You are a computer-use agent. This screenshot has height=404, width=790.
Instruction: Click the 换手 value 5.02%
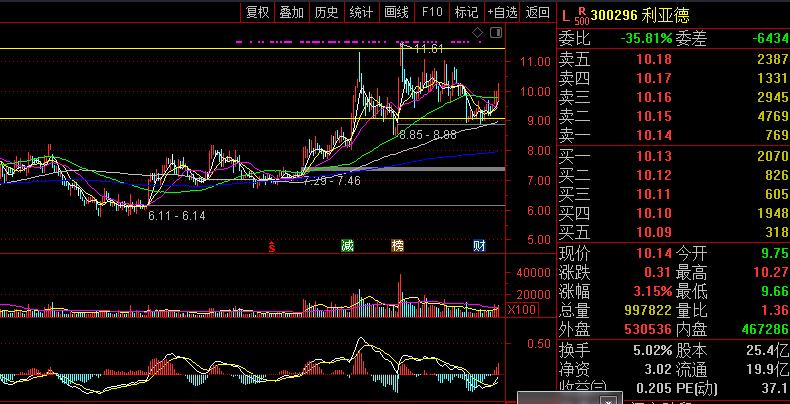tap(652, 350)
